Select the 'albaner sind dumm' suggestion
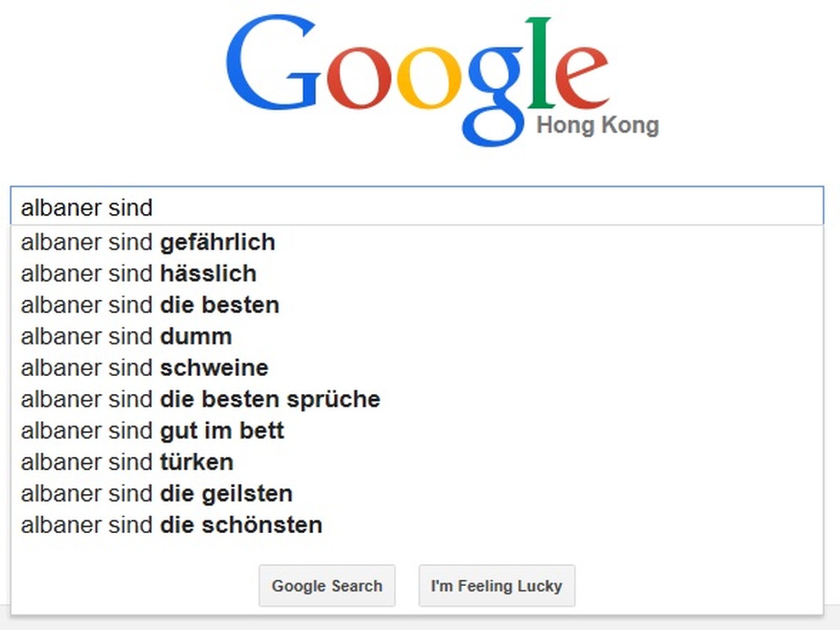840x630 pixels. pyautogui.click(x=417, y=336)
